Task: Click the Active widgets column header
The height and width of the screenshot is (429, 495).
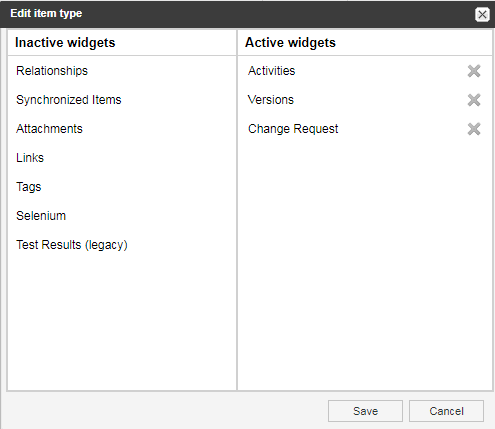Action: tap(290, 43)
